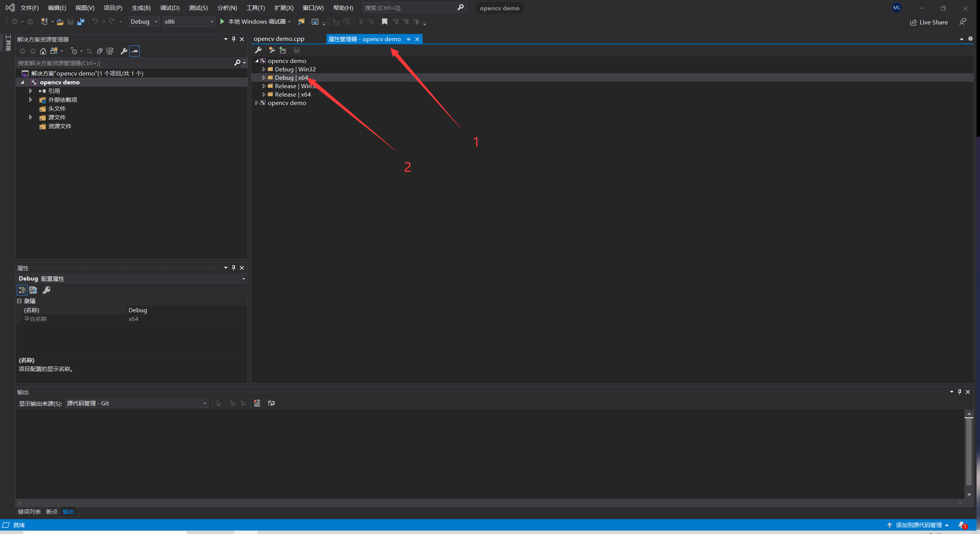Viewport: 980px width, 534px height.
Task: Click the Home icon in Solution Explorer toolbar
Action: 43,51
